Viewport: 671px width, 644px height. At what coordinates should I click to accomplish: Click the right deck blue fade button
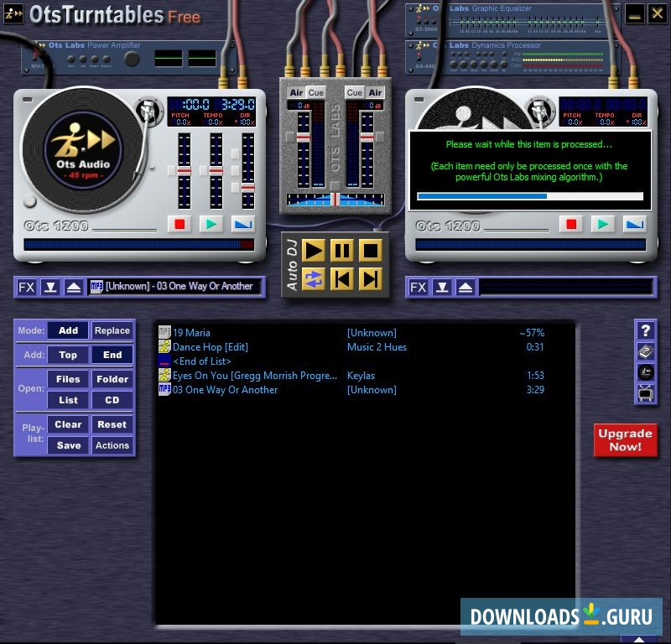(634, 224)
